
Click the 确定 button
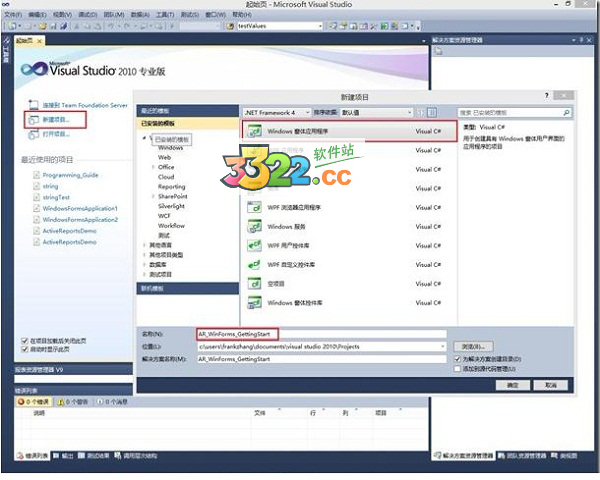pyautogui.click(x=512, y=385)
